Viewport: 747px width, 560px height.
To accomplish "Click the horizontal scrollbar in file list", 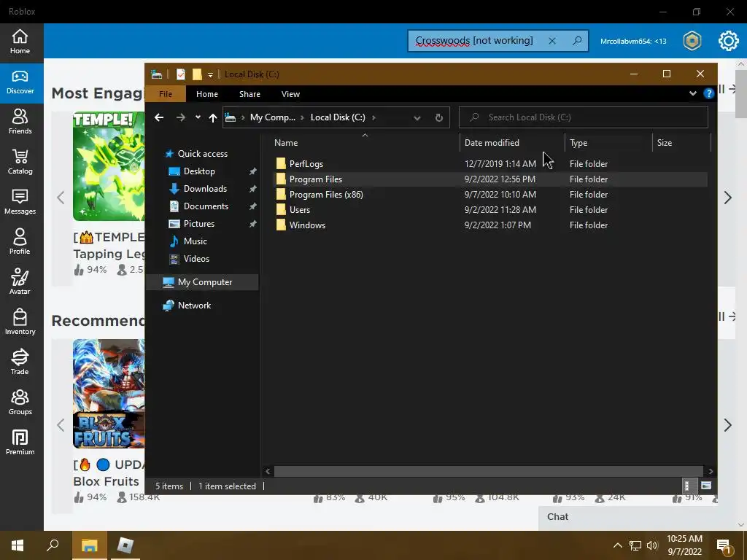I will pos(488,471).
